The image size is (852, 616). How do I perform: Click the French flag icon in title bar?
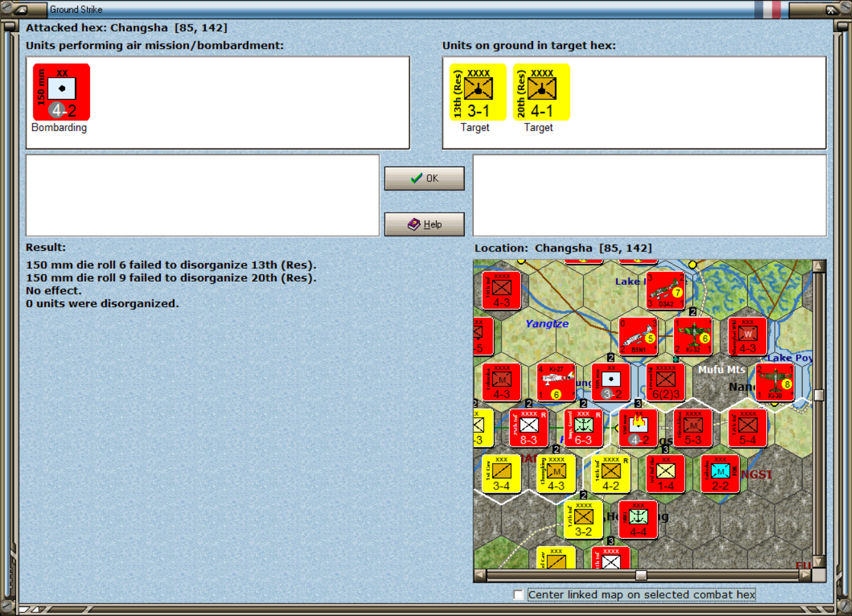coord(768,9)
